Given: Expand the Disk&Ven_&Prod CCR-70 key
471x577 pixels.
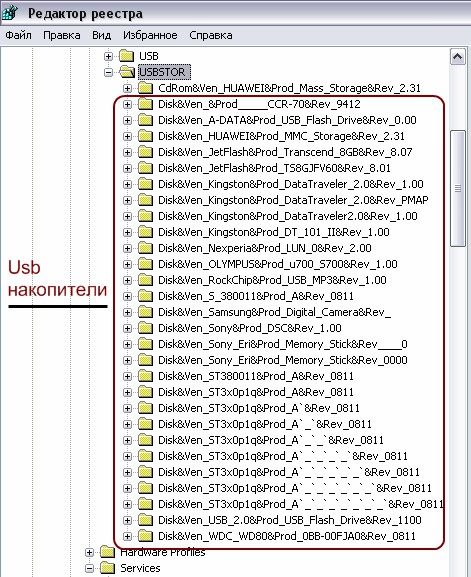Looking at the screenshot, I should click(127, 104).
